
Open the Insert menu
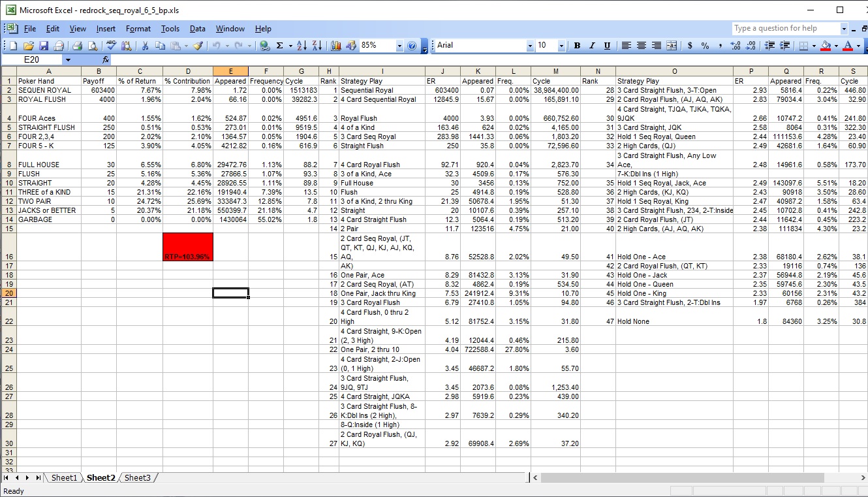point(106,29)
